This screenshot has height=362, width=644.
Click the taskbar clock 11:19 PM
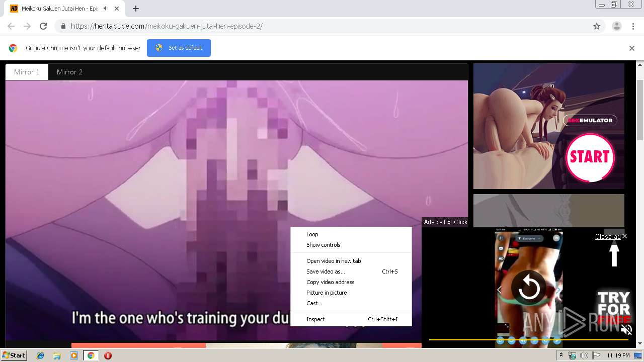(x=618, y=355)
